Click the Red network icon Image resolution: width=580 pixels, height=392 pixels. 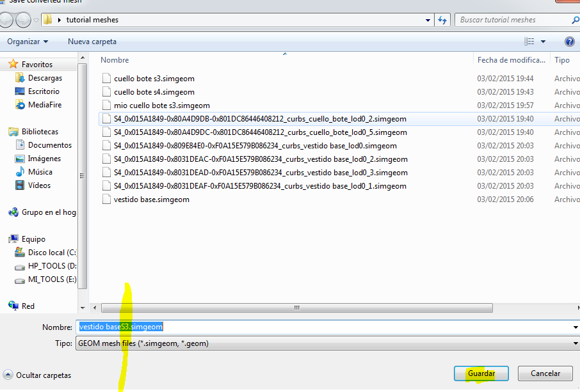click(x=13, y=306)
